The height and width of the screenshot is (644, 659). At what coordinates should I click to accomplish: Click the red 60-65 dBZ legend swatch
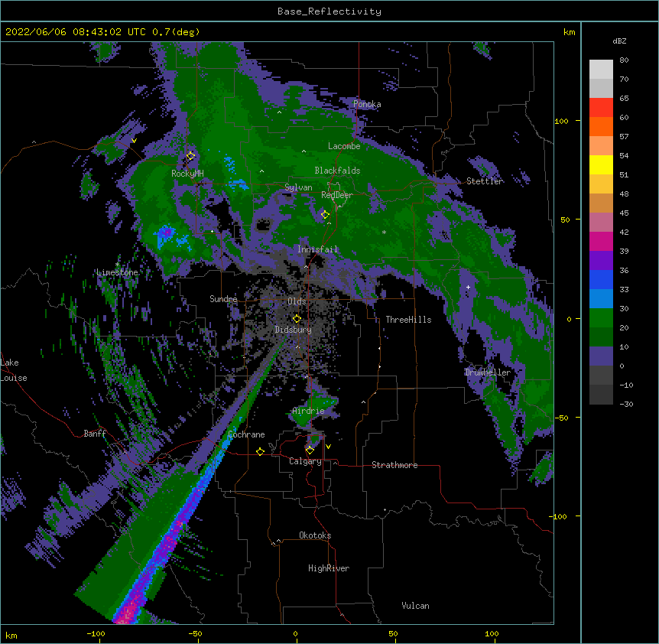pyautogui.click(x=601, y=108)
